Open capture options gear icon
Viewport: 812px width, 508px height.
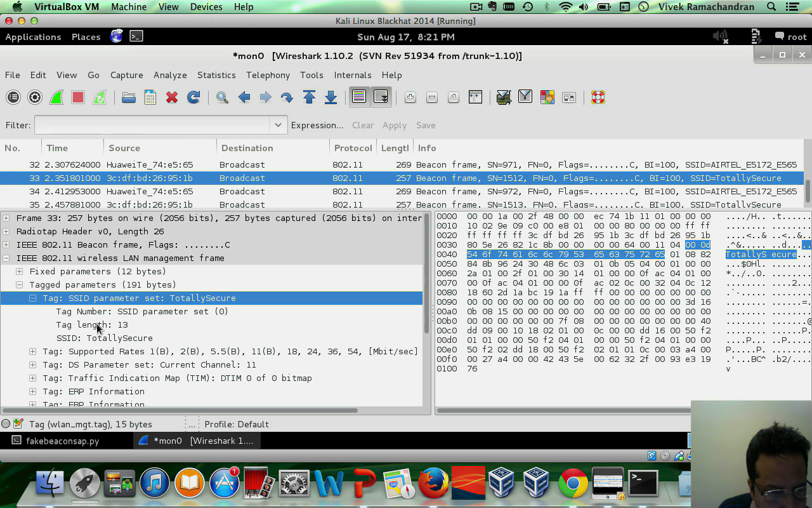[35, 97]
